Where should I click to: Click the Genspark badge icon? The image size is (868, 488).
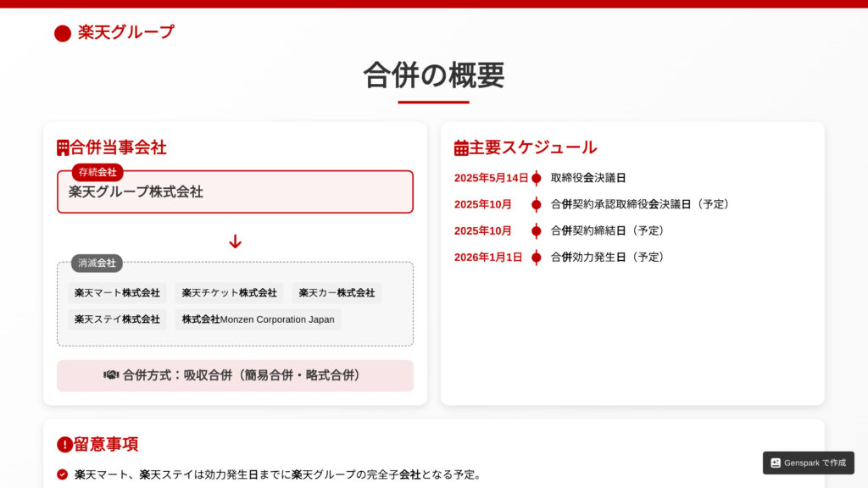point(776,463)
